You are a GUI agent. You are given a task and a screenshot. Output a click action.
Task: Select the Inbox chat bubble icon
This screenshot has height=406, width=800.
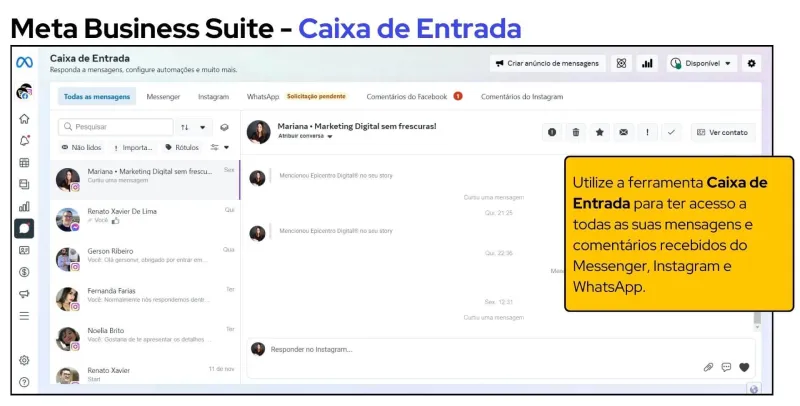pos(24,229)
